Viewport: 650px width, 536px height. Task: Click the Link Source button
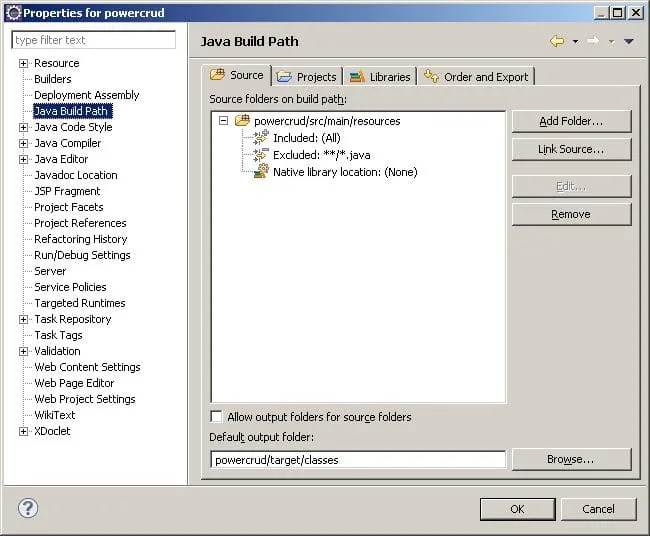pyautogui.click(x=572, y=149)
